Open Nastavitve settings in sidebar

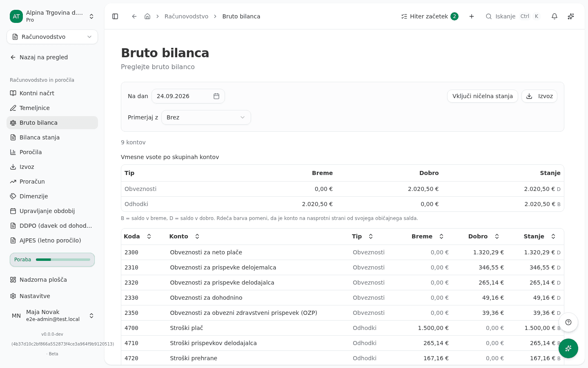click(52, 296)
